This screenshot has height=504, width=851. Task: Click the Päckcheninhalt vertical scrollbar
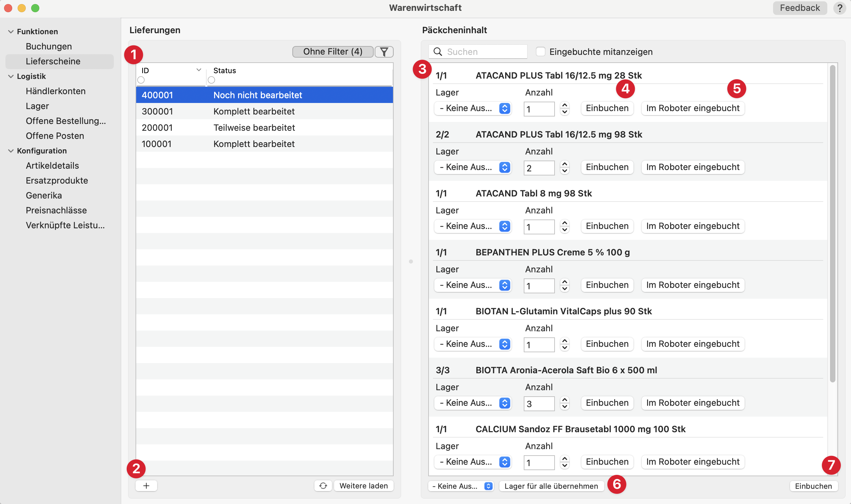pyautogui.click(x=832, y=224)
